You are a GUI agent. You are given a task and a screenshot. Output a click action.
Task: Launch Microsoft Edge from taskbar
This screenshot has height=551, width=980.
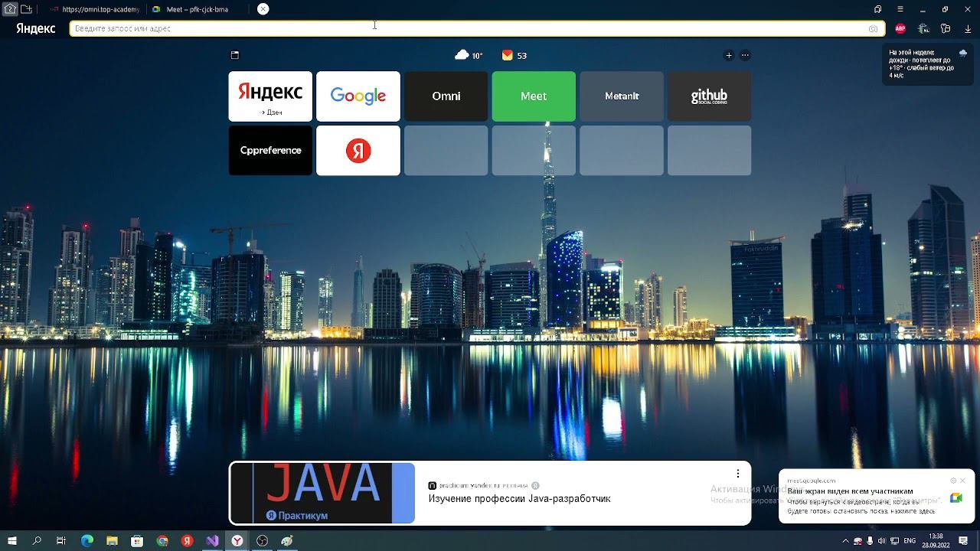[87, 541]
